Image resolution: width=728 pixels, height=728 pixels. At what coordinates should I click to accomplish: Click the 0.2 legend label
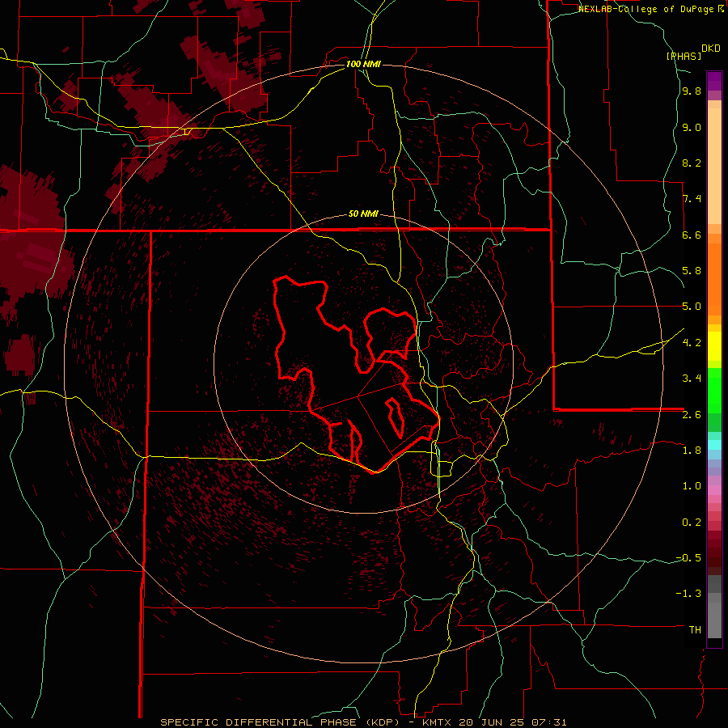coord(692,523)
